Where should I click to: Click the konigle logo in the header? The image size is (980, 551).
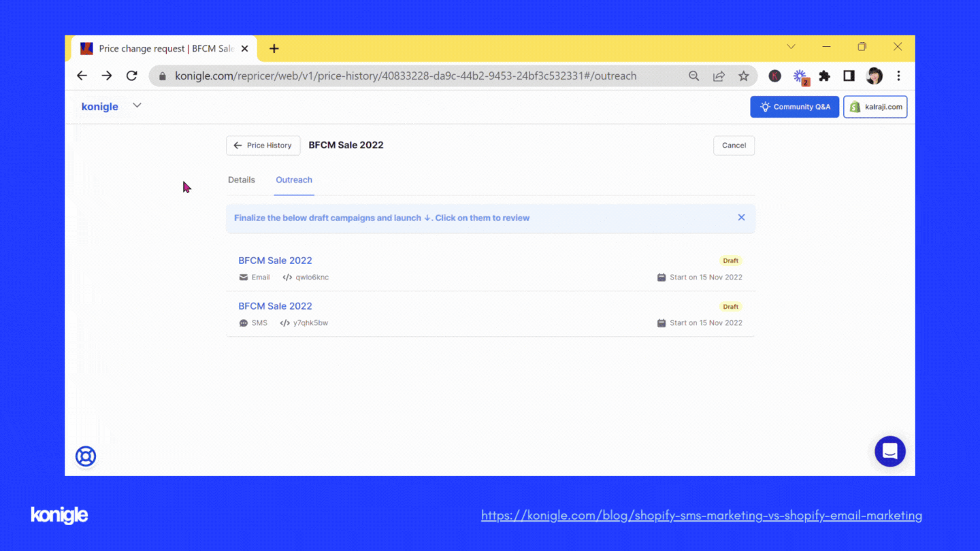coord(99,107)
